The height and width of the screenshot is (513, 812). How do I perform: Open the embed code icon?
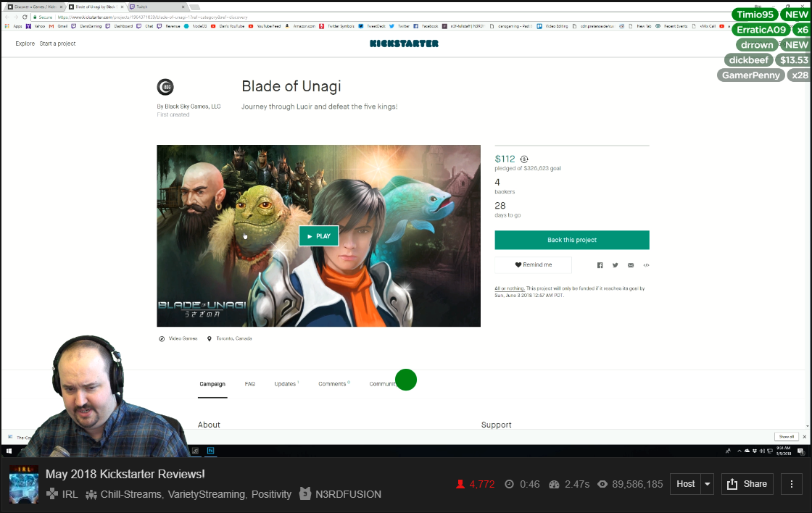pyautogui.click(x=646, y=265)
